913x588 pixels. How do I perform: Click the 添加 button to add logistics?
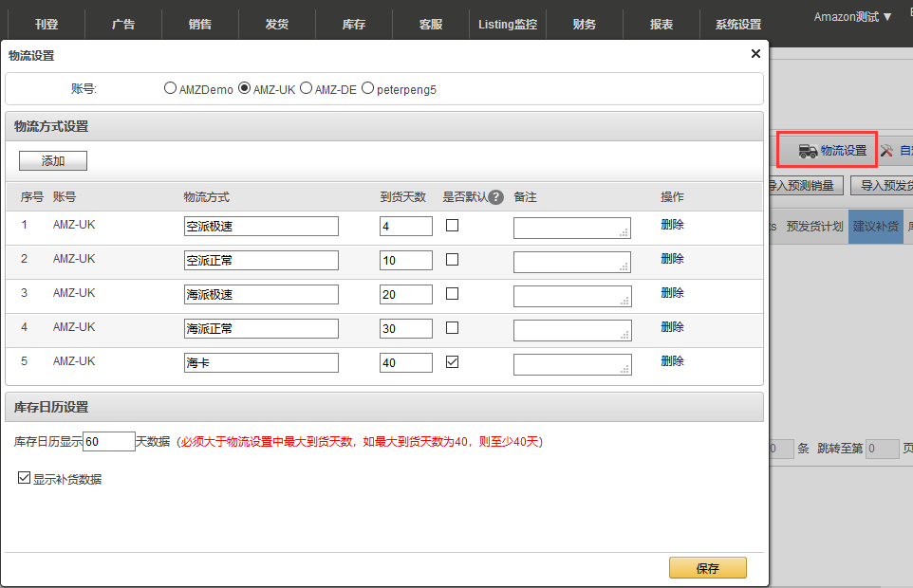53,161
